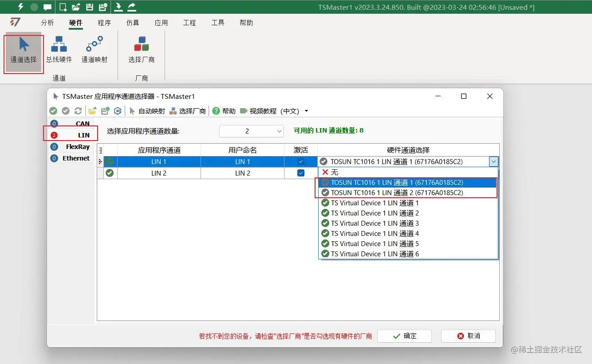Image resolution: width=592 pixels, height=364 pixels.
Task: Click the refresh icon in dialog toolbar
Action: (78, 111)
